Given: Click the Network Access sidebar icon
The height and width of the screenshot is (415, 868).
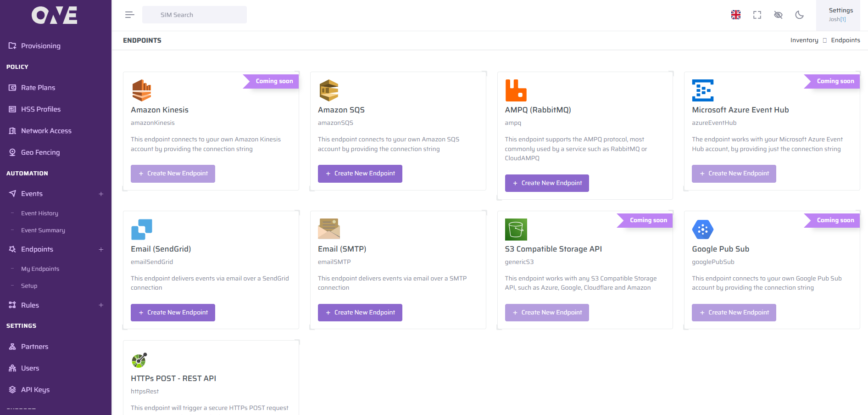Looking at the screenshot, I should [12, 131].
